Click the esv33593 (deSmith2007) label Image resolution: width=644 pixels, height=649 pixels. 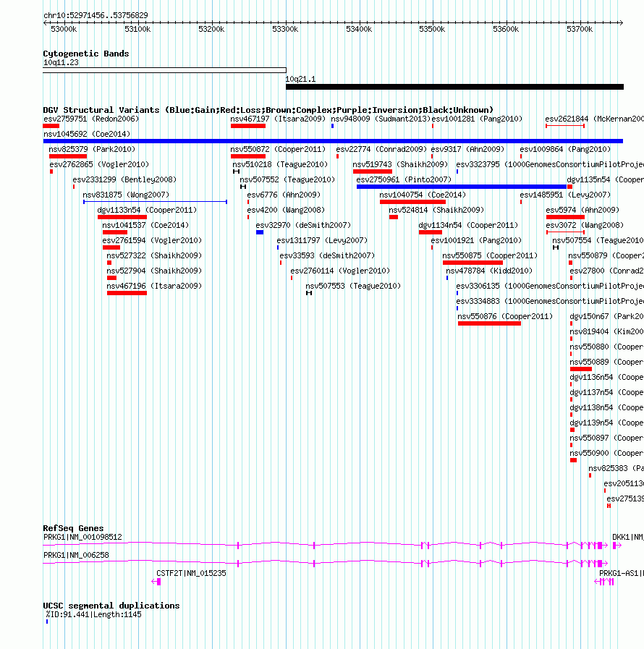pos(327,255)
